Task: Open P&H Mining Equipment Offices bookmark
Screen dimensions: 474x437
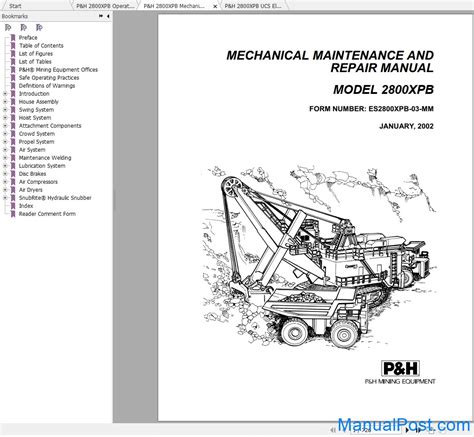Action: pyautogui.click(x=58, y=70)
